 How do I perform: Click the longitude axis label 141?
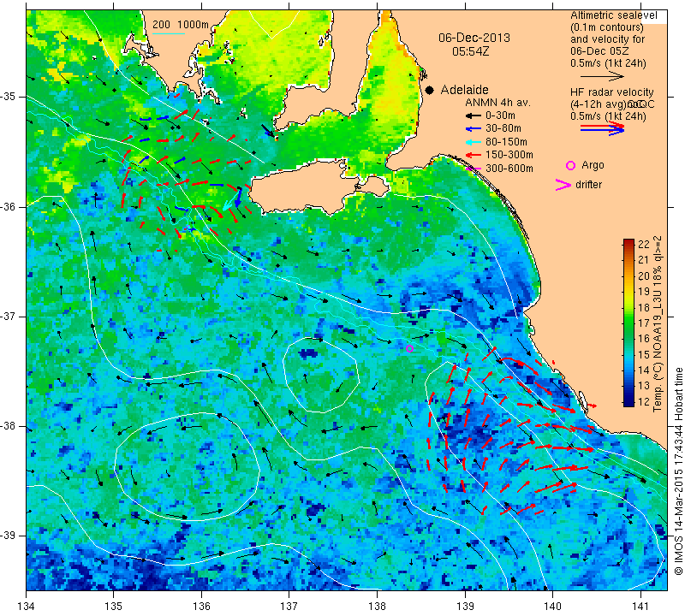click(640, 607)
